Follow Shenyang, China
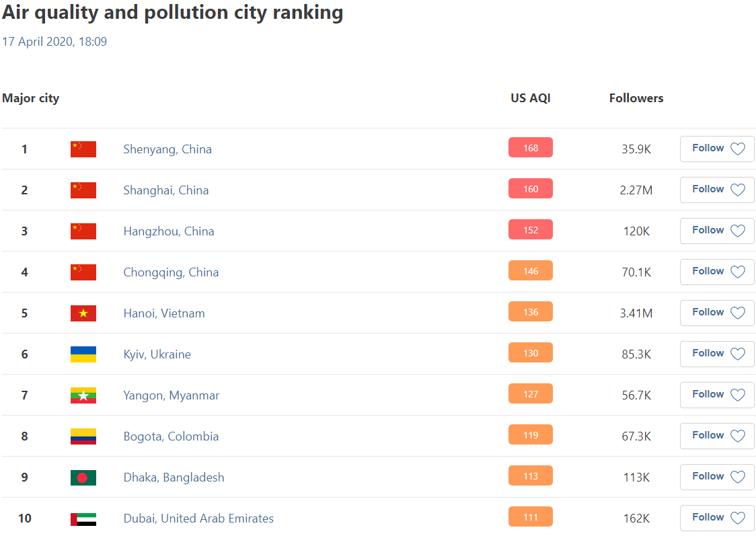 (717, 149)
